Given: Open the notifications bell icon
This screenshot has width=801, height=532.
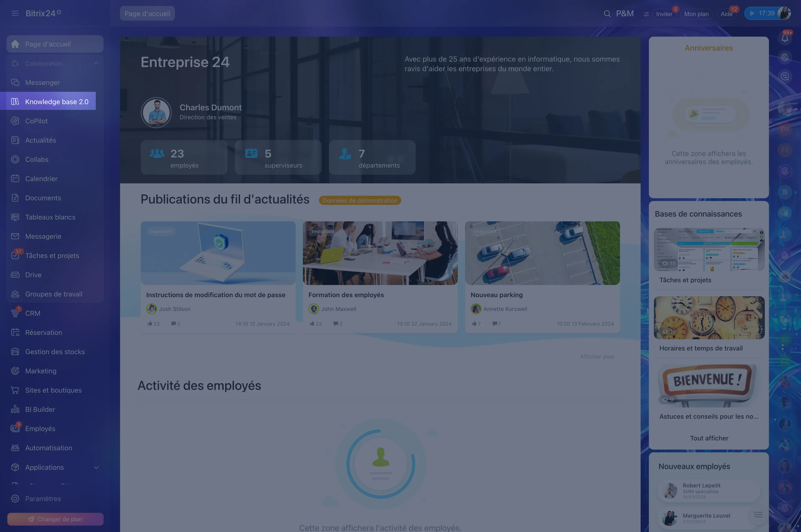Looking at the screenshot, I should pos(785,38).
